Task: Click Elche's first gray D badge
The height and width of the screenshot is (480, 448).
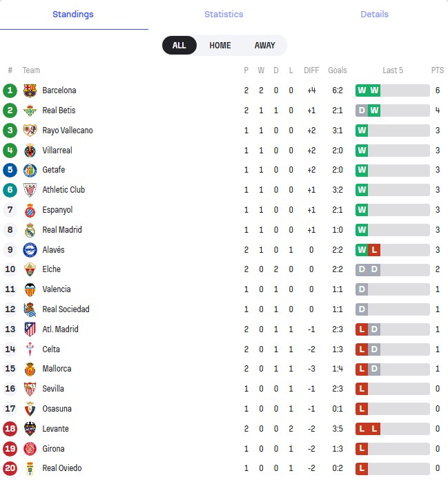Action: tap(362, 269)
